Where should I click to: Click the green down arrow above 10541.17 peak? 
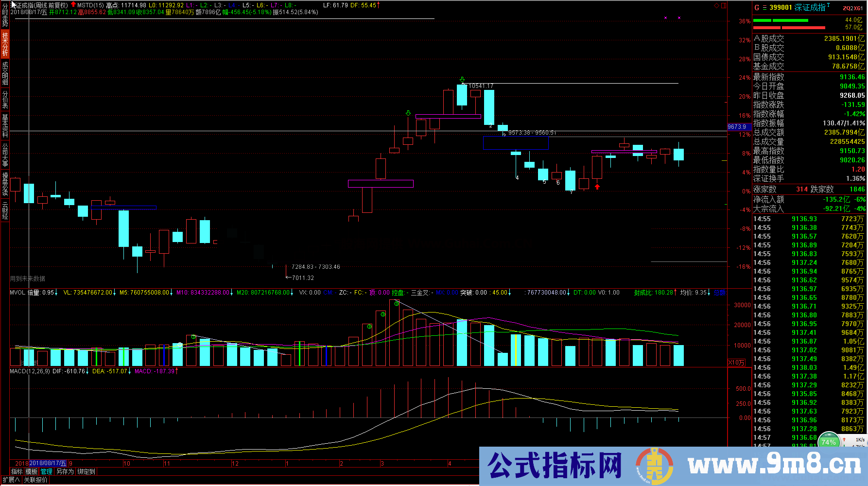[x=462, y=79]
